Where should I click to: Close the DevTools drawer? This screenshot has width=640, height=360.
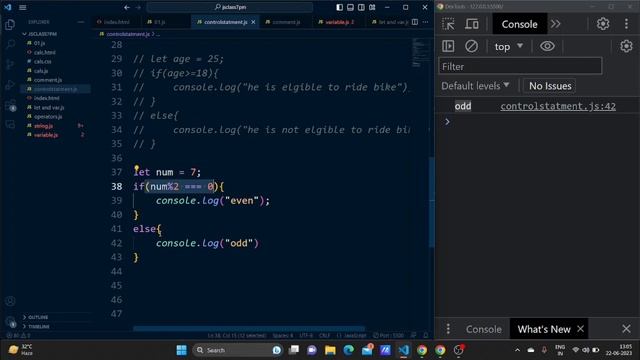626,329
